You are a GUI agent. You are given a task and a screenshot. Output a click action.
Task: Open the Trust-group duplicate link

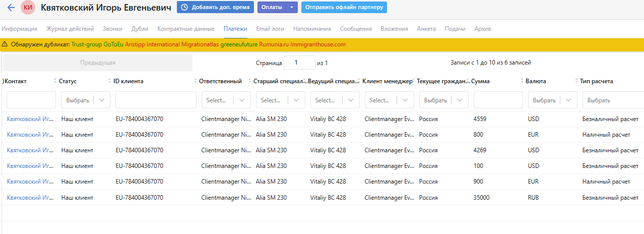pos(87,44)
